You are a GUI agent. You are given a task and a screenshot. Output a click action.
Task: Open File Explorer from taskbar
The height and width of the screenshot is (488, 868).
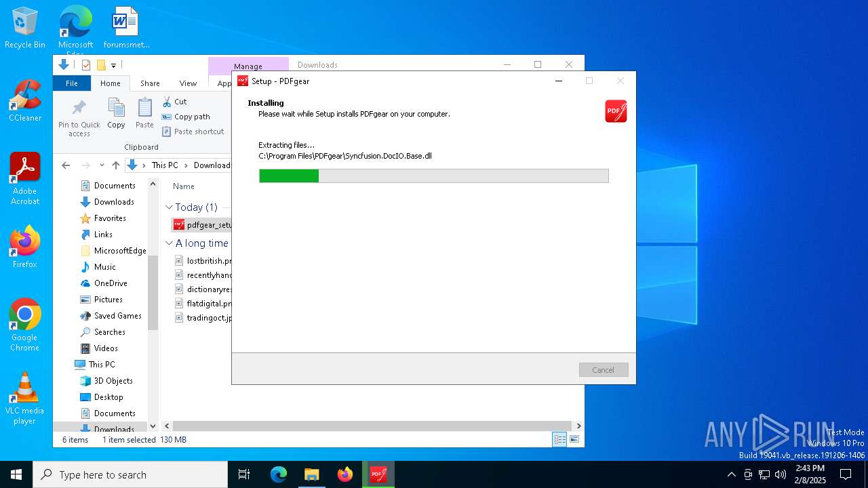click(311, 474)
